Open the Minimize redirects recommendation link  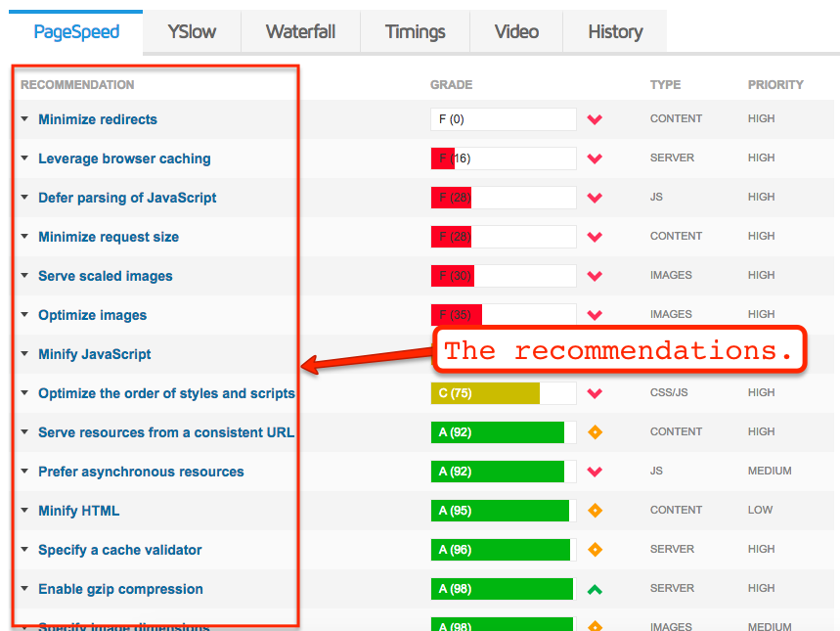pos(98,119)
